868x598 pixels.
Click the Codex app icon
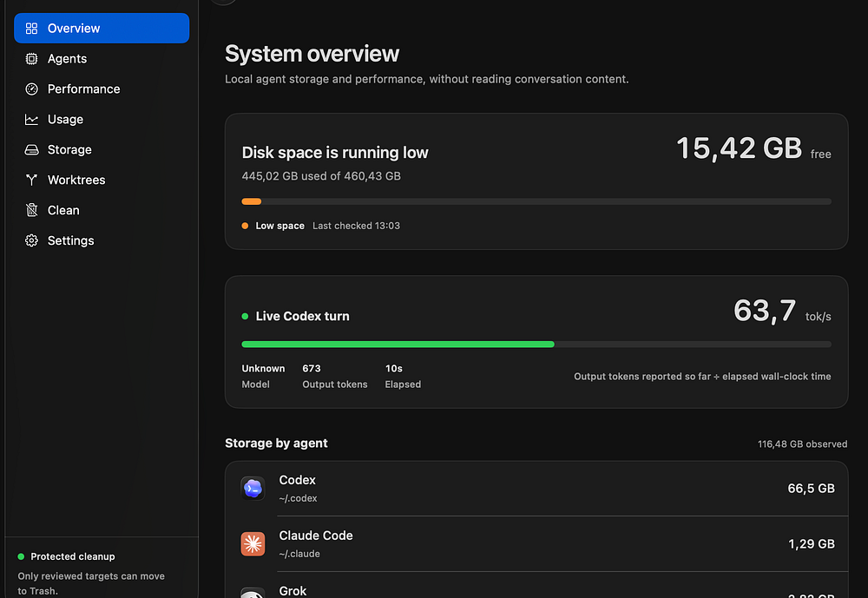pos(253,489)
